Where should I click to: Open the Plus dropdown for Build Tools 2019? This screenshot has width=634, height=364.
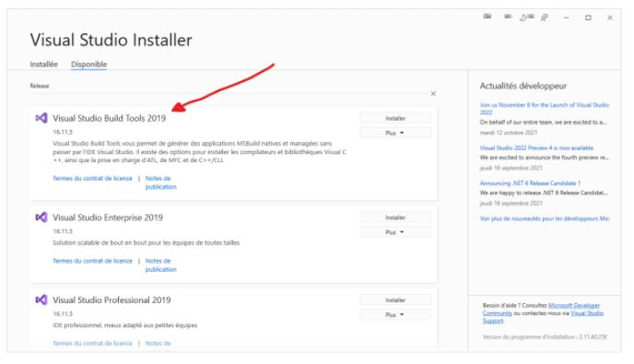tap(395, 133)
